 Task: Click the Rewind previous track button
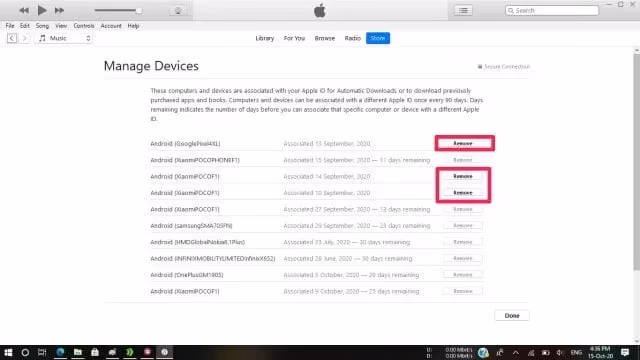(24, 10)
